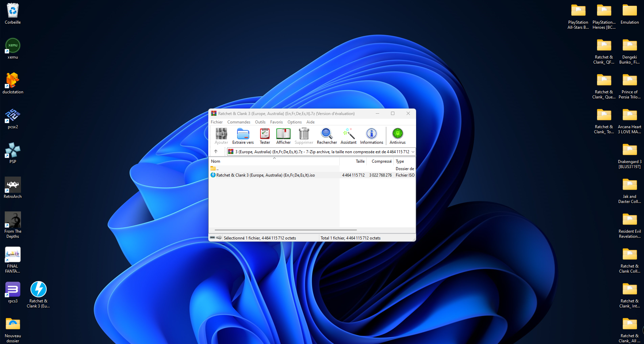
Task: Select the Corbeille desktop icon
Action: coord(13,14)
